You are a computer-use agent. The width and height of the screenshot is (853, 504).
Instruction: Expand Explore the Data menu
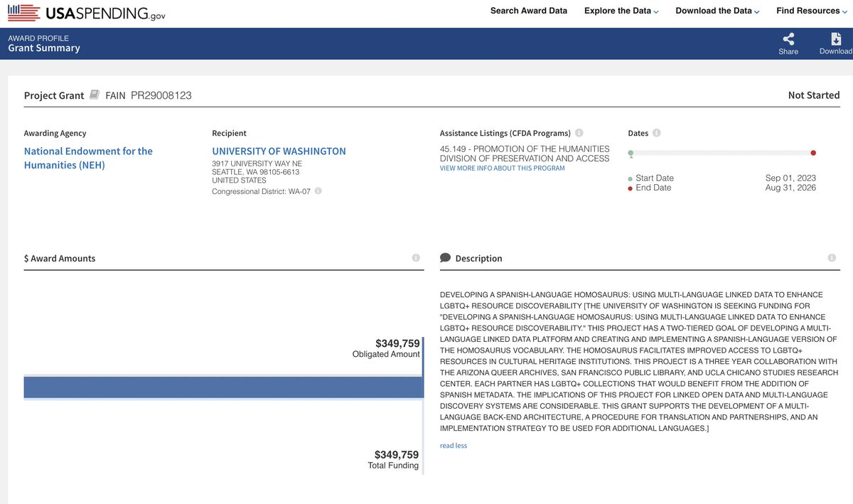pos(621,11)
